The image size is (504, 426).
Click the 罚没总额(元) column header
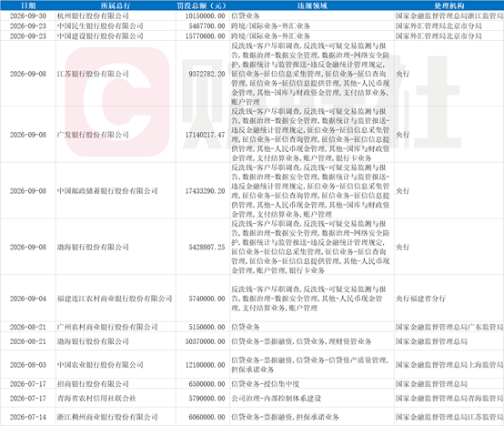coord(203,5)
